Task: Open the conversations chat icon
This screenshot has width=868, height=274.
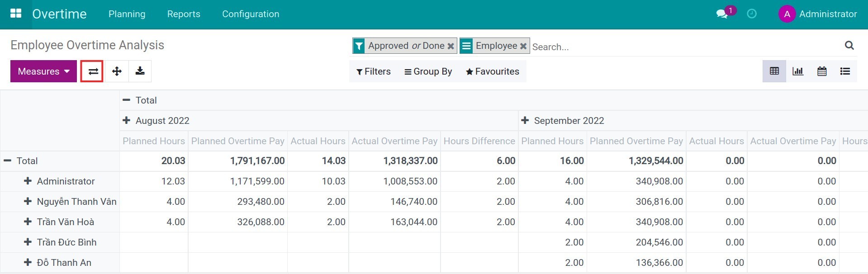Action: click(x=722, y=14)
